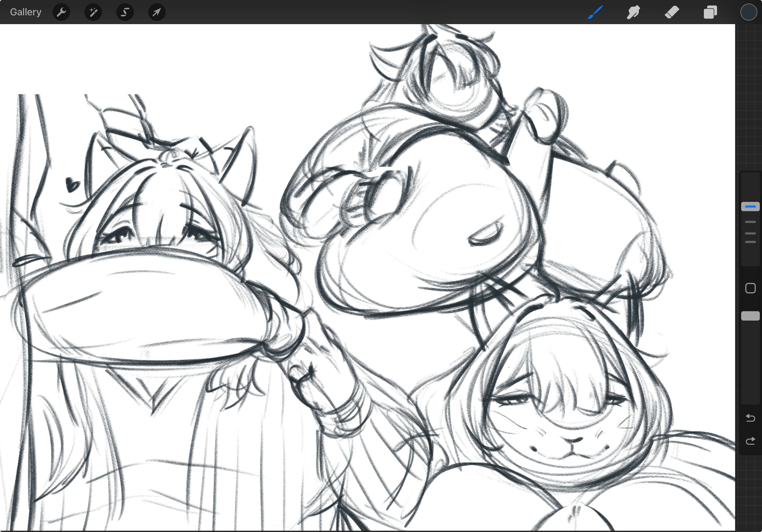
Task: Click the brush size slider handle
Action: (750, 206)
